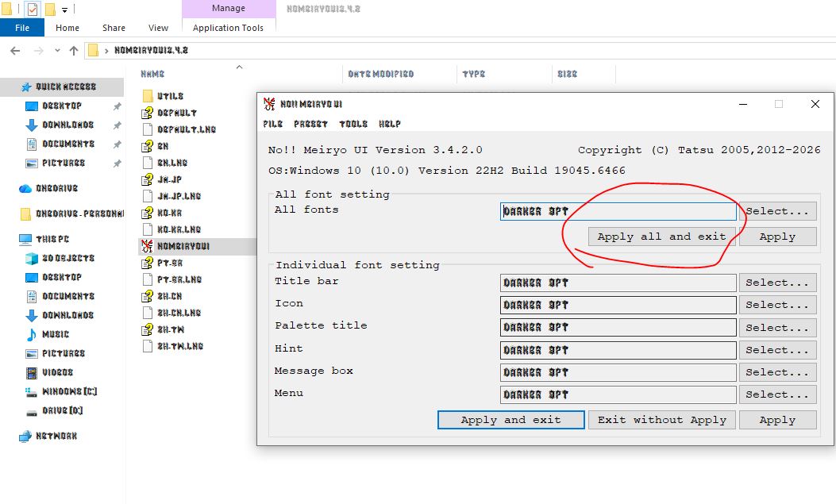
Task: Click the Properties quick access toolbar icon
Action: 33,9
